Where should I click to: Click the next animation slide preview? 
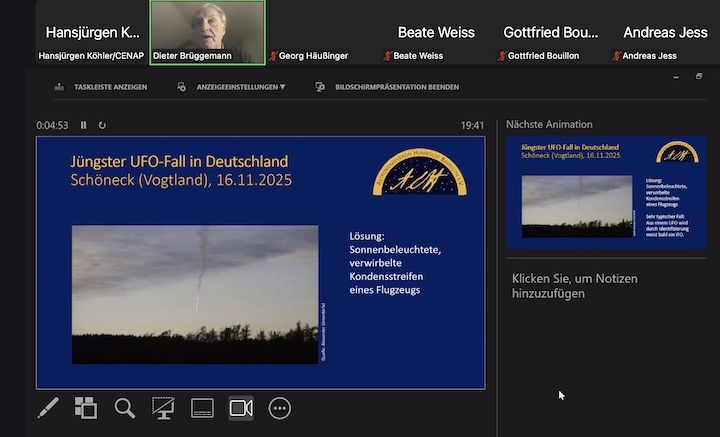[x=606, y=192]
